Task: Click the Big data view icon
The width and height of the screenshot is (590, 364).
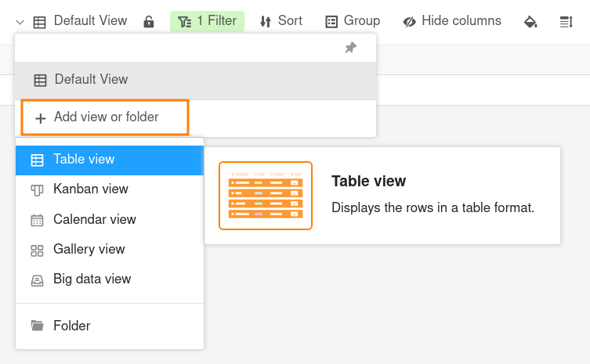Action: (37, 279)
